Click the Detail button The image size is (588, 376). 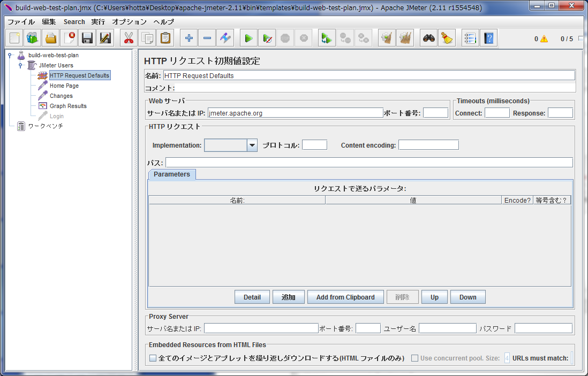click(x=252, y=297)
